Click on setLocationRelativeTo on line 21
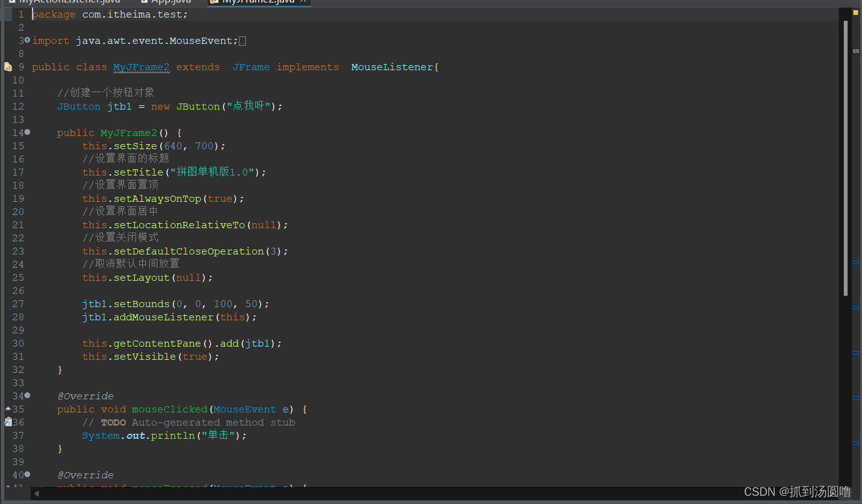This screenshot has width=862, height=504. click(179, 225)
